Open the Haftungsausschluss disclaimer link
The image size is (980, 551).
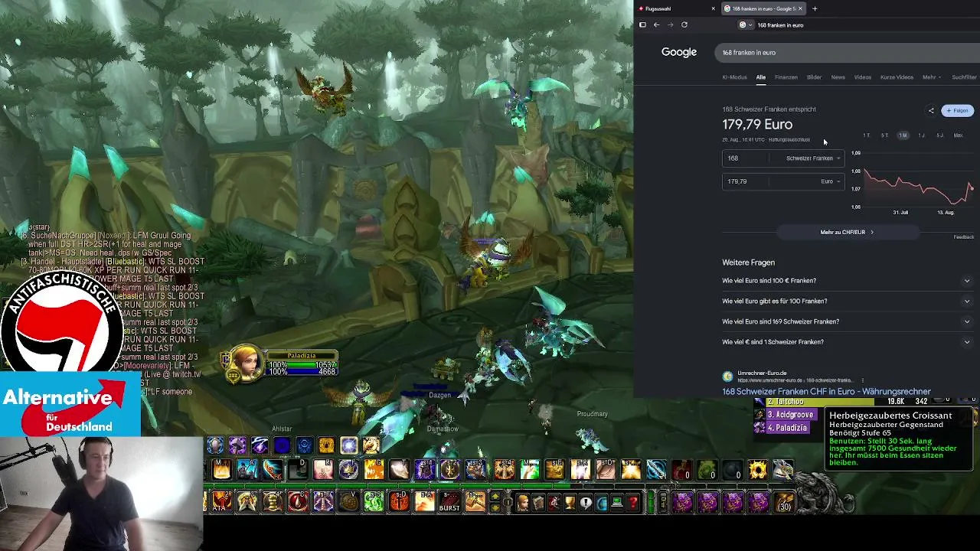coord(789,140)
